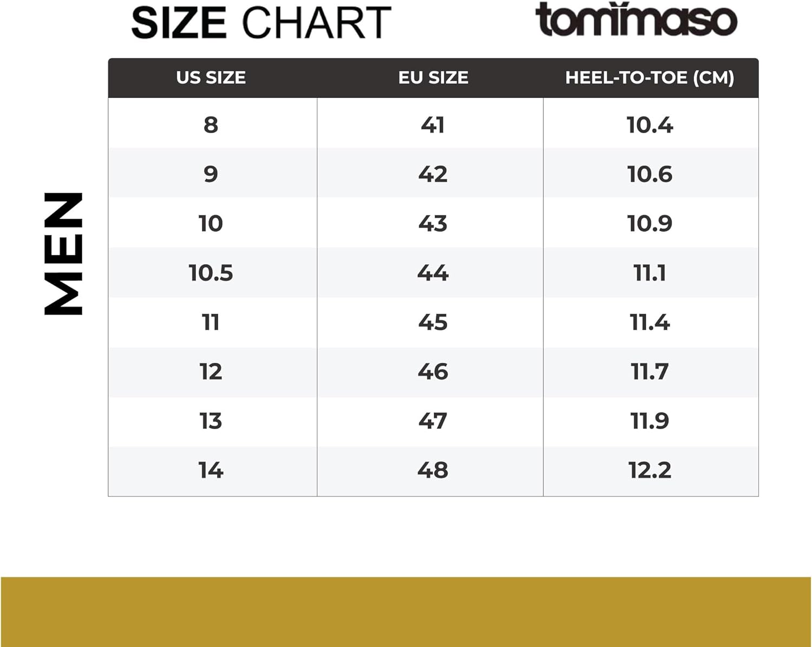Choose EU size 45 cell
The height and width of the screenshot is (647, 812).
click(433, 322)
